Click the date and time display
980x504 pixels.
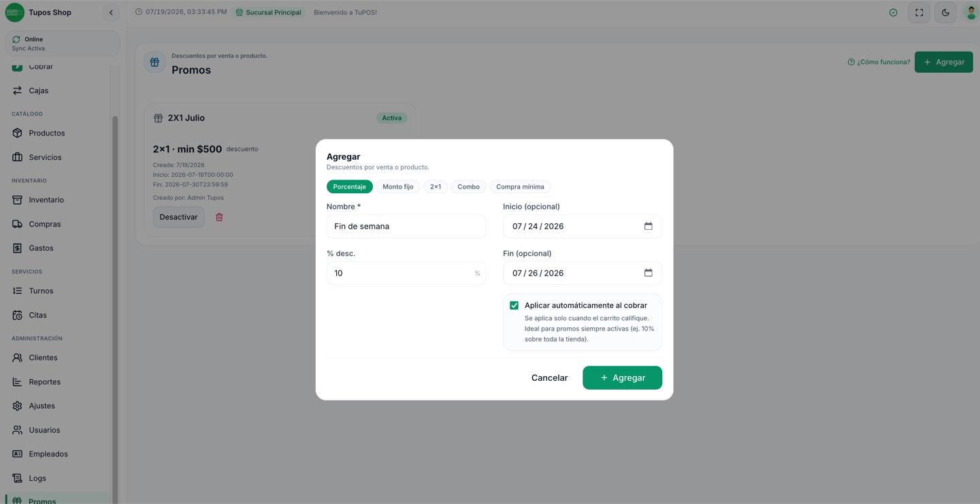(x=180, y=12)
